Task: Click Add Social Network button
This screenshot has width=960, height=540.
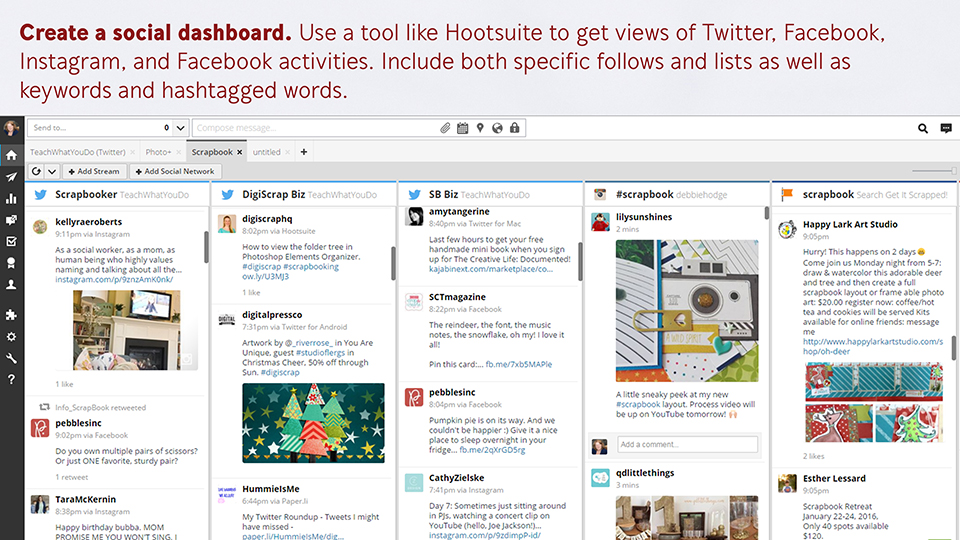Action: pyautogui.click(x=174, y=171)
